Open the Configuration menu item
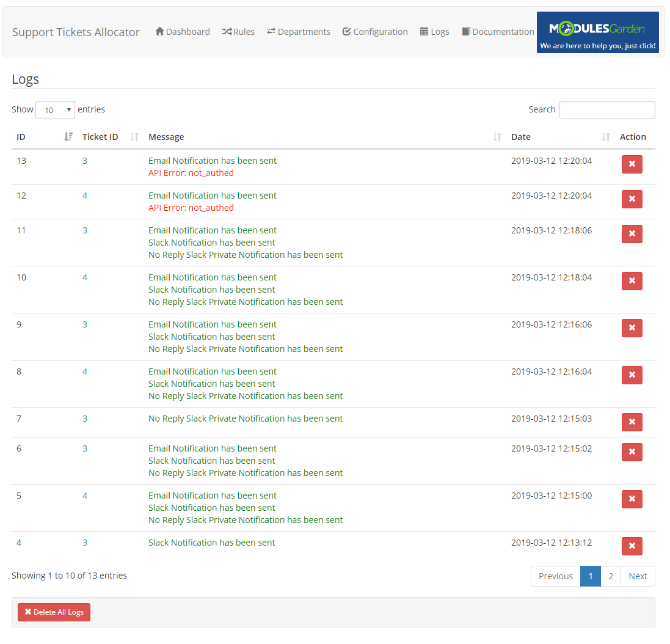 [x=375, y=32]
